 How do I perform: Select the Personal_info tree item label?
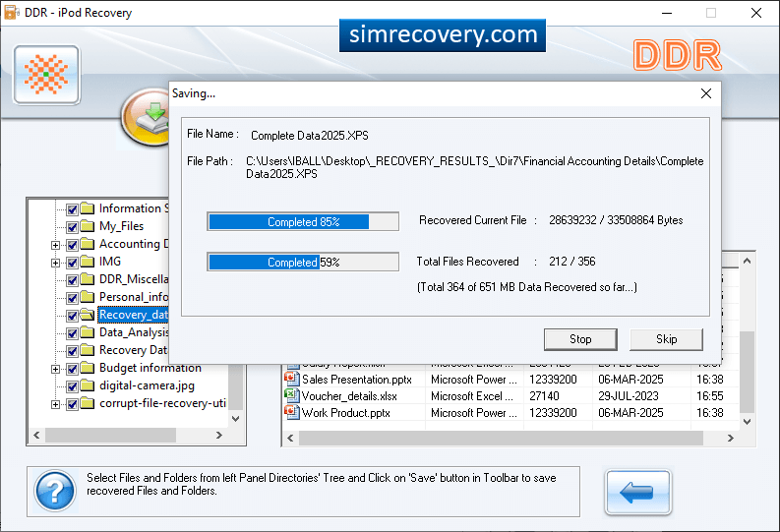(134, 297)
